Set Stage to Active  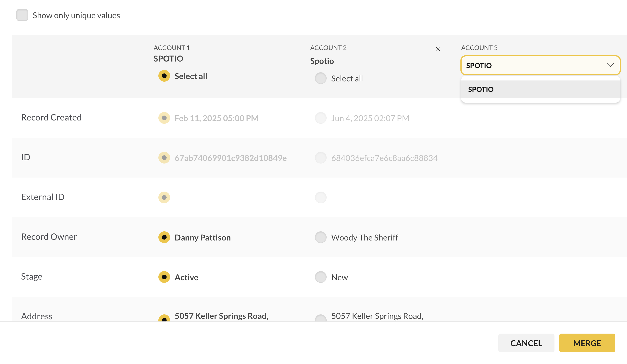[164, 277]
